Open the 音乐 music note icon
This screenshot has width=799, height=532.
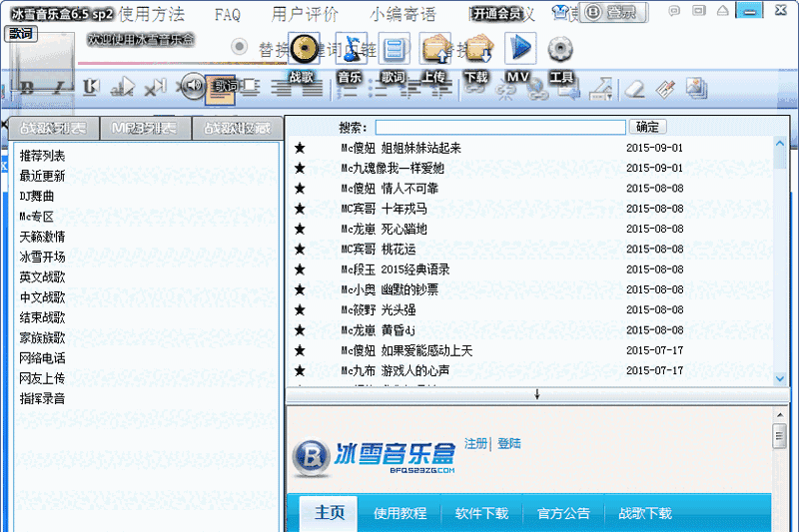[x=352, y=49]
